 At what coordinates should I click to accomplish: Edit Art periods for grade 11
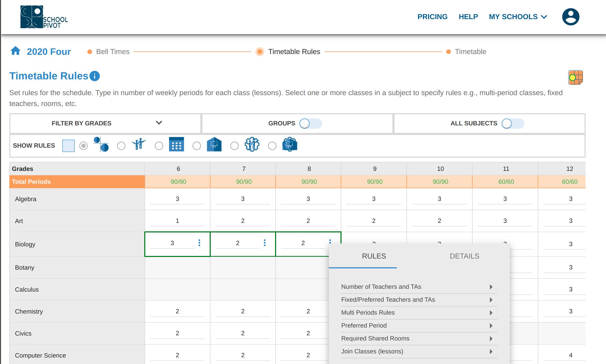coord(505,221)
